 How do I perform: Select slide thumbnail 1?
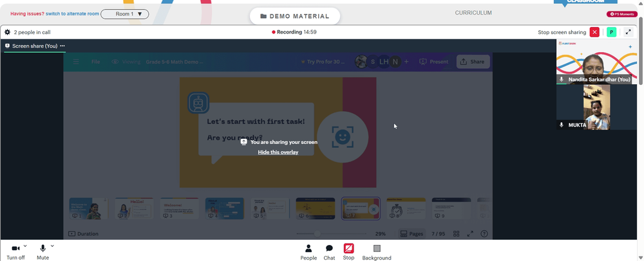tap(88, 208)
